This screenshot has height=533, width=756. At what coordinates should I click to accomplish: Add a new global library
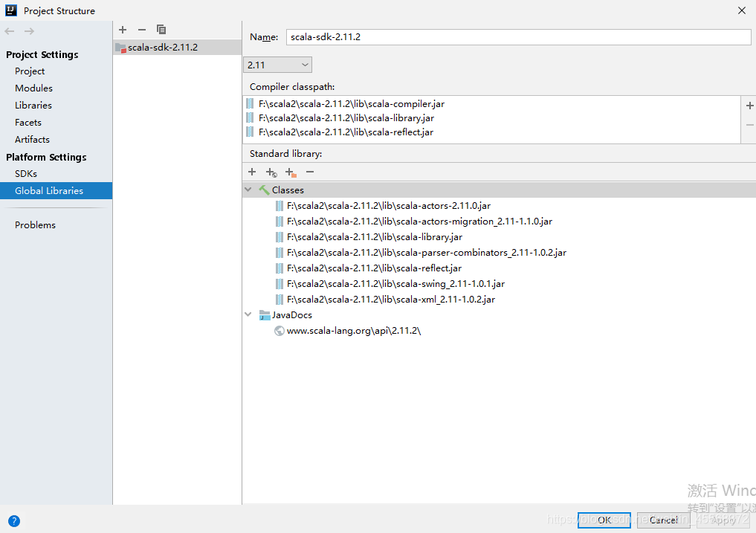coord(122,30)
